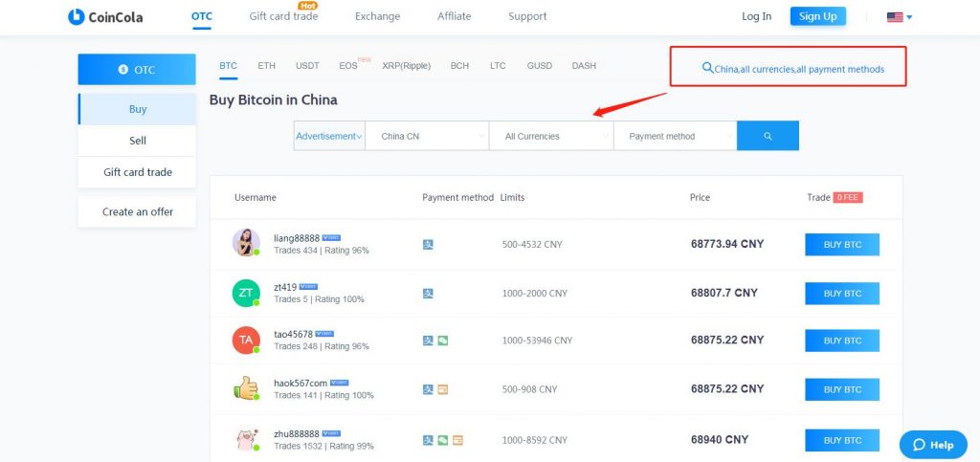Image resolution: width=980 pixels, height=462 pixels.
Task: Open the China CN country dropdown
Action: (x=427, y=136)
